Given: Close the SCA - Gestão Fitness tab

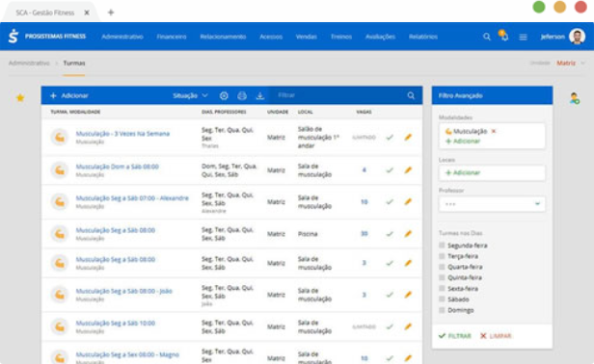Looking at the screenshot, I should coord(87,13).
